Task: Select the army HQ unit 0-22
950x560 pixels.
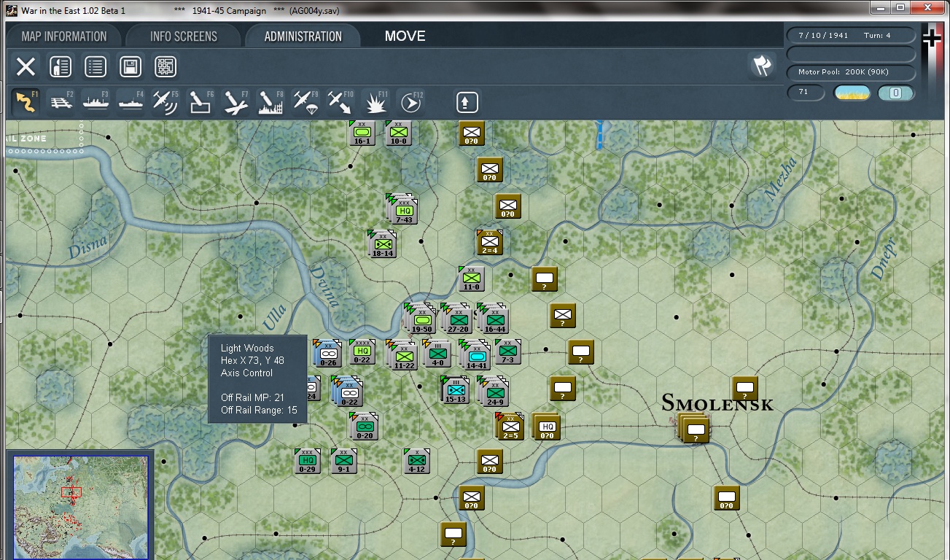Action: pos(362,351)
